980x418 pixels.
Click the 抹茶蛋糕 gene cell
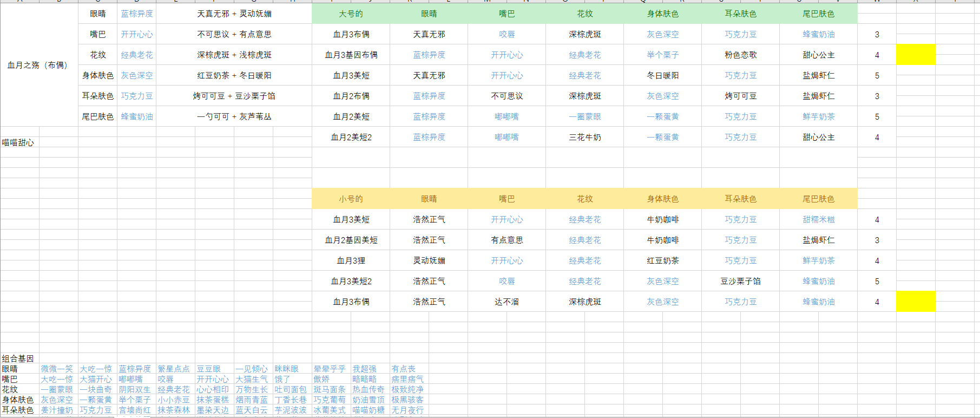coord(214,400)
